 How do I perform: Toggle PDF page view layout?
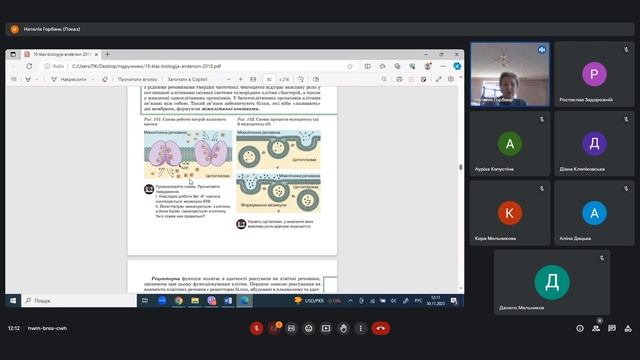316,79
